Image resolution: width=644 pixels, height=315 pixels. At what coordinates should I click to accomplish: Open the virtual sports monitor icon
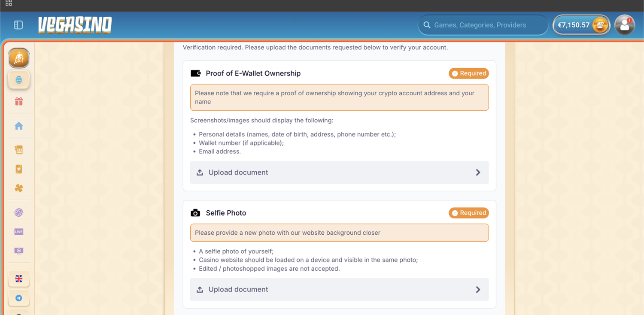19,251
